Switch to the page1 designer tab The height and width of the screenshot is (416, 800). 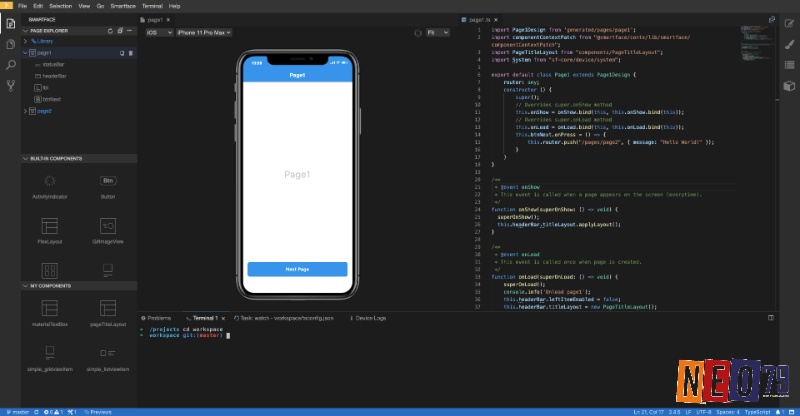pyautogui.click(x=155, y=20)
